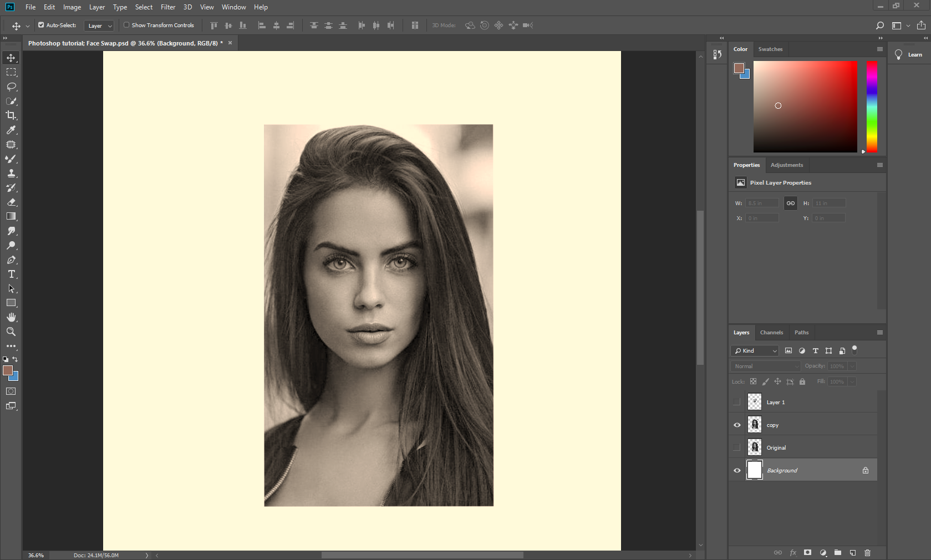The height and width of the screenshot is (560, 931).
Task: Open the layer style fx menu
Action: point(793,553)
